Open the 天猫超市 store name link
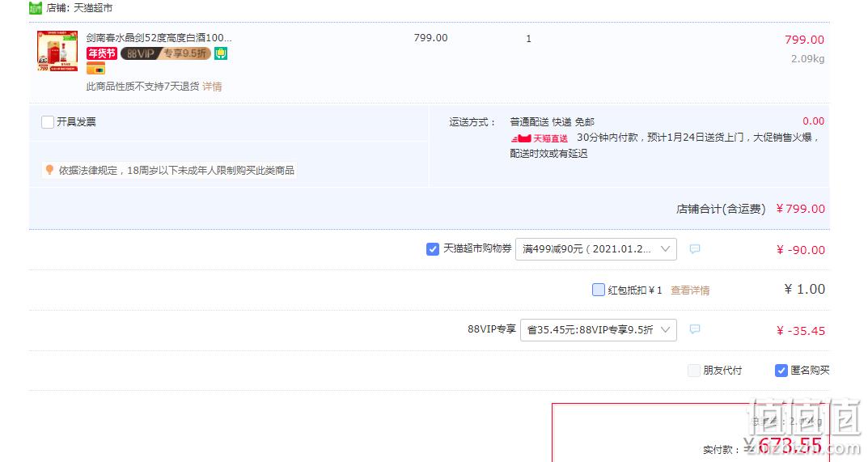Screen dimensions: 868x462 93,8
